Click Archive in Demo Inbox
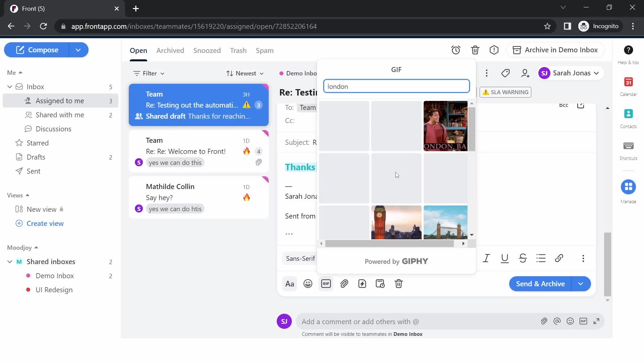The image size is (644, 362). tap(555, 50)
